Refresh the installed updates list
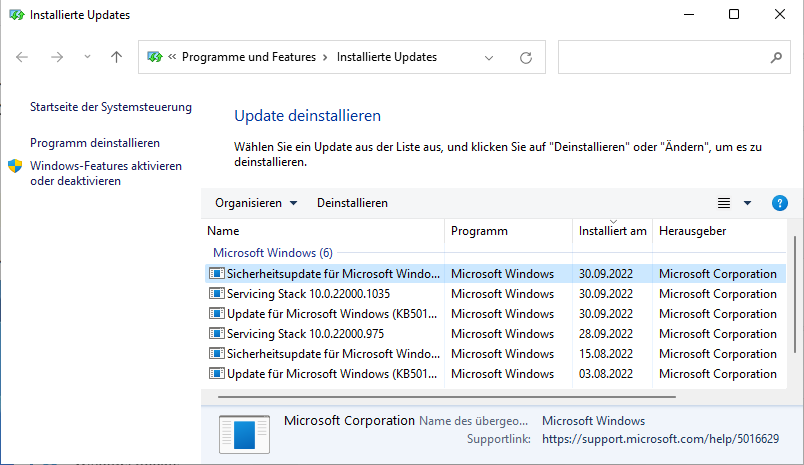Screen dimensions: 804x465 (526, 57)
